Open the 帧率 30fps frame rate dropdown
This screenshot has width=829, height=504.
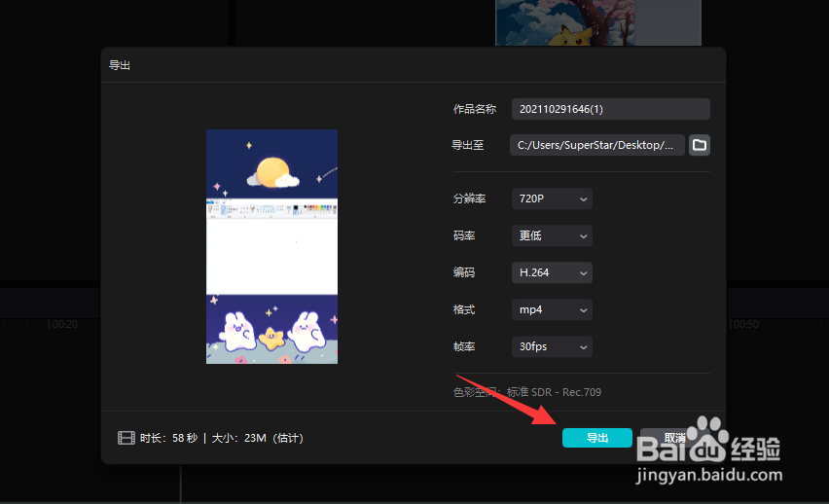coord(552,347)
